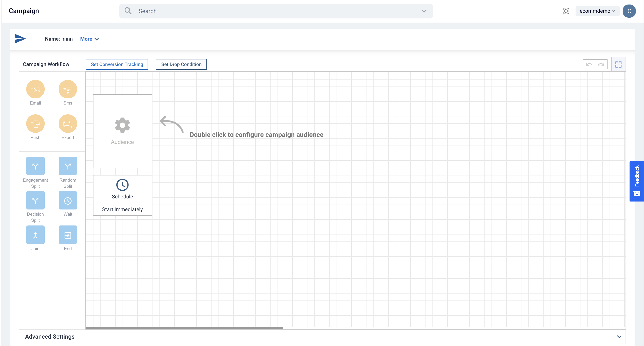The height and width of the screenshot is (346, 644).
Task: Toggle fullscreen workflow canvas
Action: click(x=618, y=65)
